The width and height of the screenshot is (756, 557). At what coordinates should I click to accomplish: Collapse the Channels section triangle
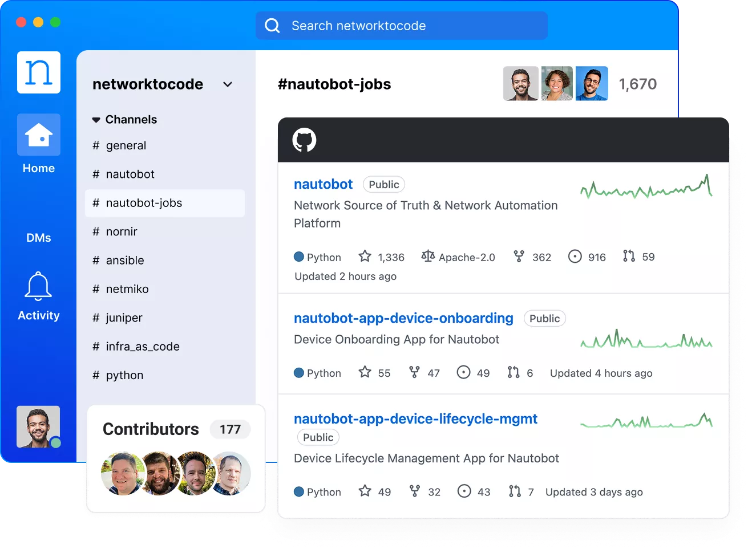(96, 120)
